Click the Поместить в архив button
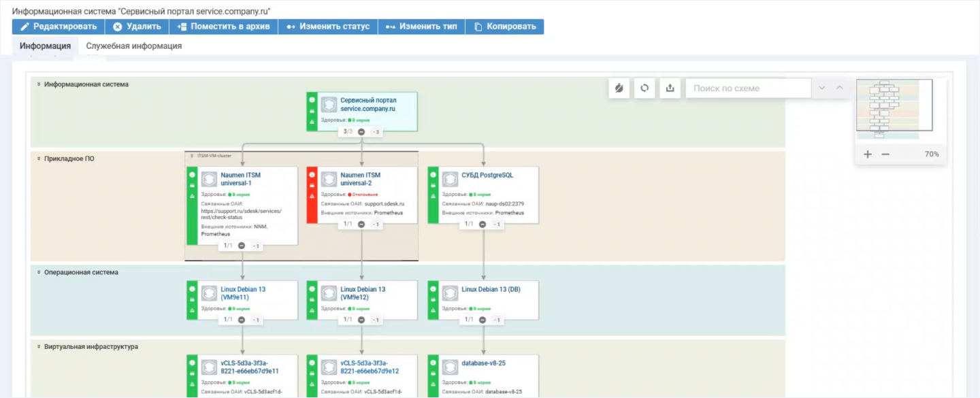 223,27
